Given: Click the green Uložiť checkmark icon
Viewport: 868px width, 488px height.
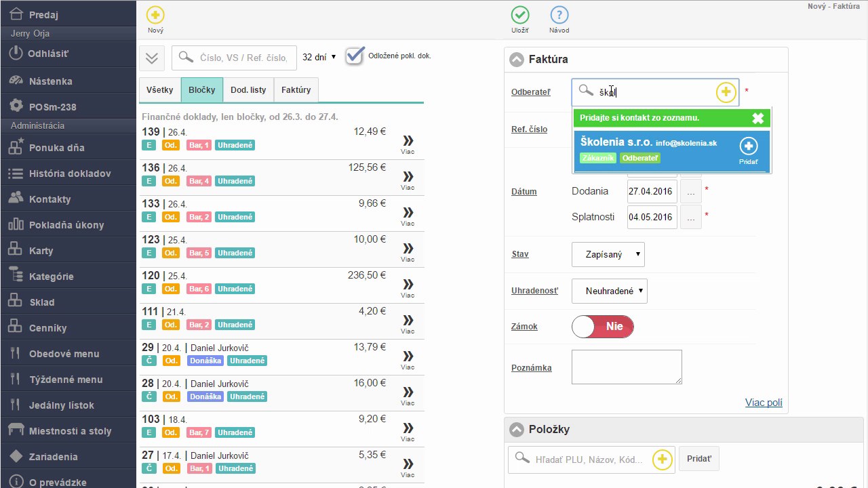Looking at the screenshot, I should pos(520,15).
